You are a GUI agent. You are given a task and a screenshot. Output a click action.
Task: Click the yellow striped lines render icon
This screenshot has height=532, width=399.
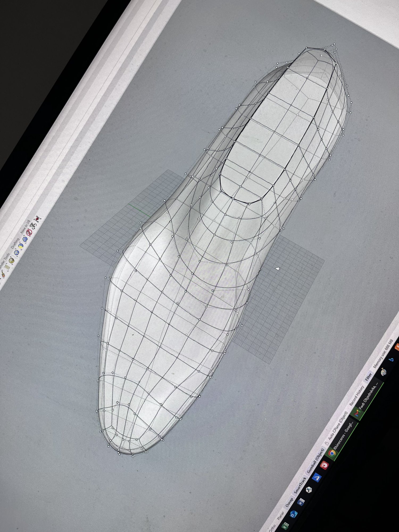pos(7,268)
